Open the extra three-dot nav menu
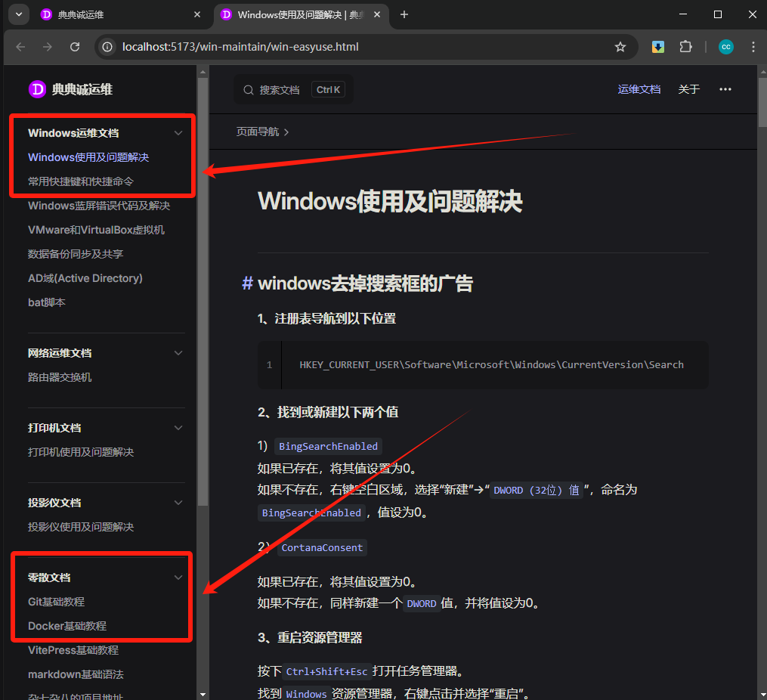The image size is (767, 700). tap(725, 89)
